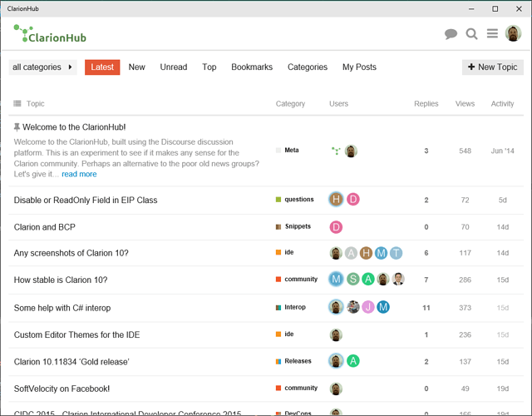Open SoftVelocity on Facebook! topic

(62, 389)
